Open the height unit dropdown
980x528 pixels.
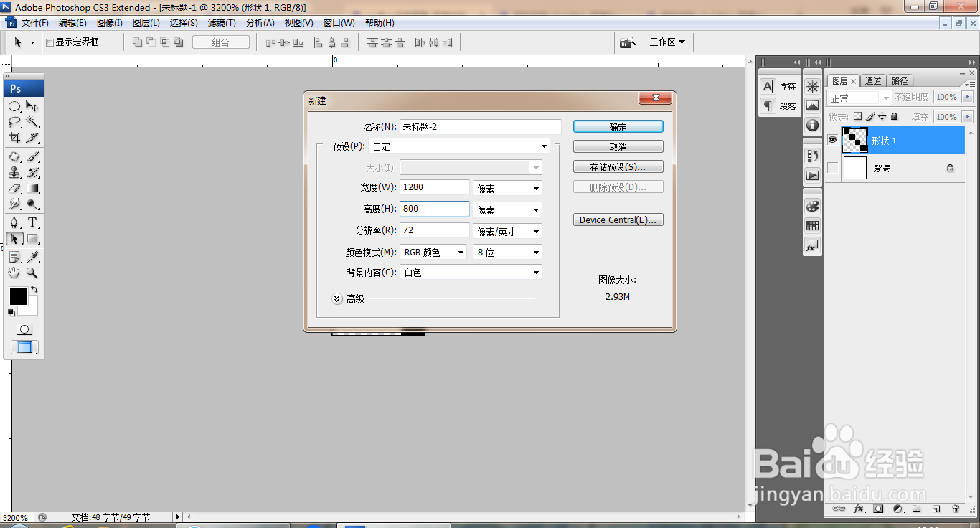(x=507, y=210)
